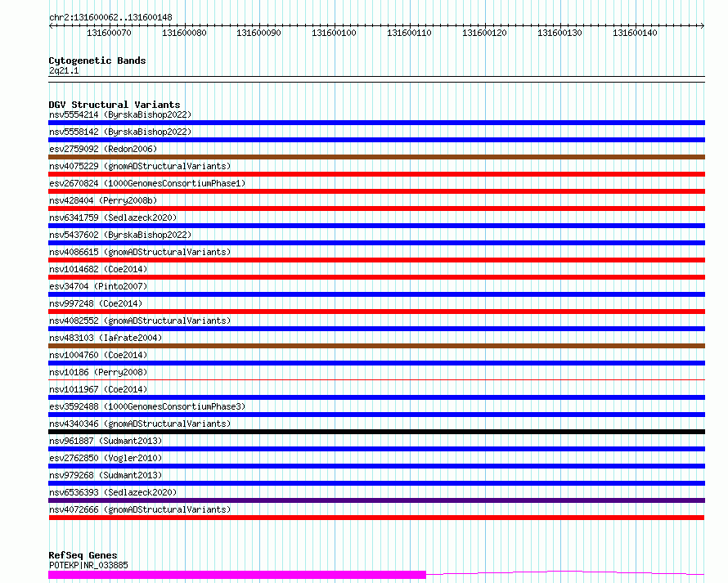Click the chr2:131600062..131600148 region label
The height and width of the screenshot is (583, 728).
pyautogui.click(x=110, y=17)
